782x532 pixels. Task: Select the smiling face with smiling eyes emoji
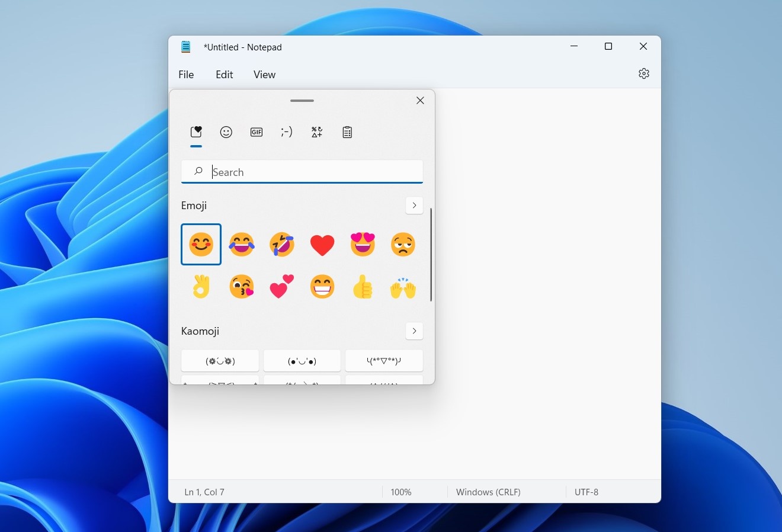coord(201,244)
